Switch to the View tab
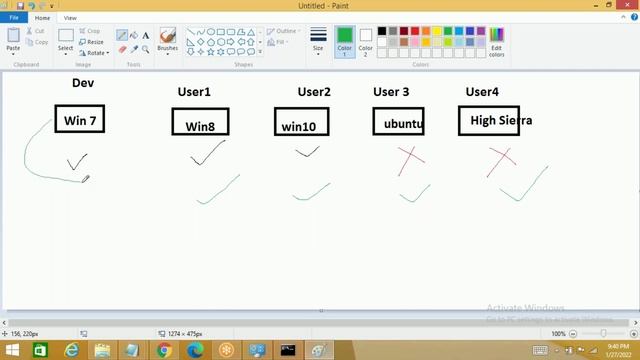This screenshot has height=360, width=640. (70, 18)
